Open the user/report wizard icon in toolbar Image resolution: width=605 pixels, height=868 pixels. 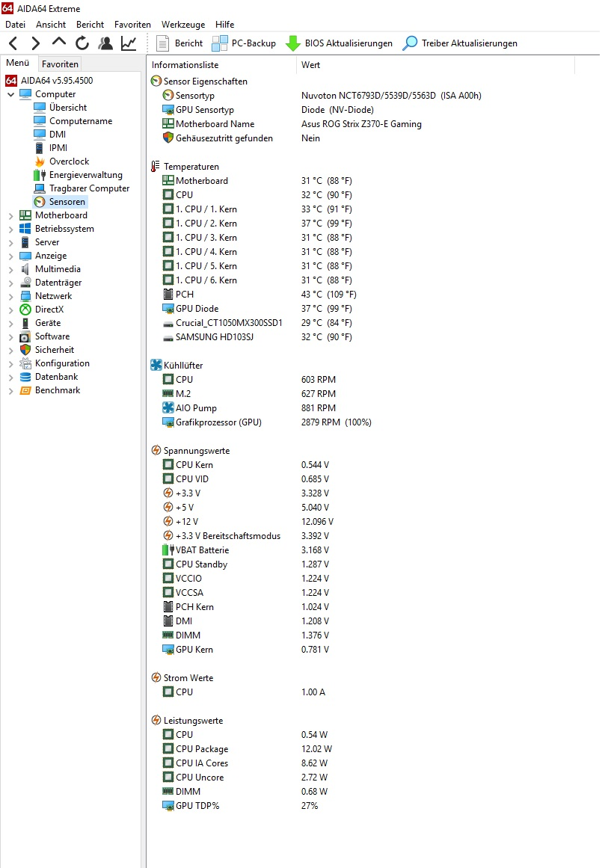[x=105, y=43]
